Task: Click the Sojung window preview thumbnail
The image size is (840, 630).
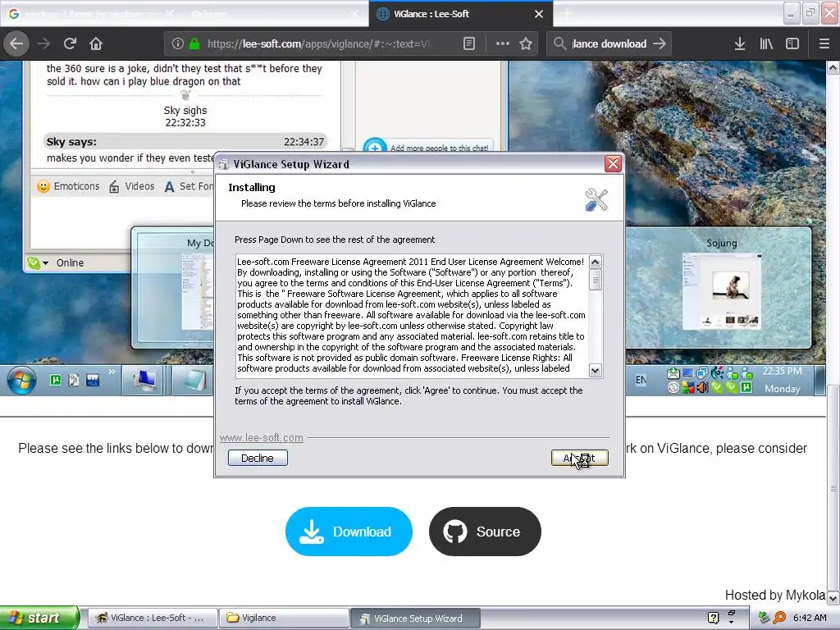Action: (721, 291)
